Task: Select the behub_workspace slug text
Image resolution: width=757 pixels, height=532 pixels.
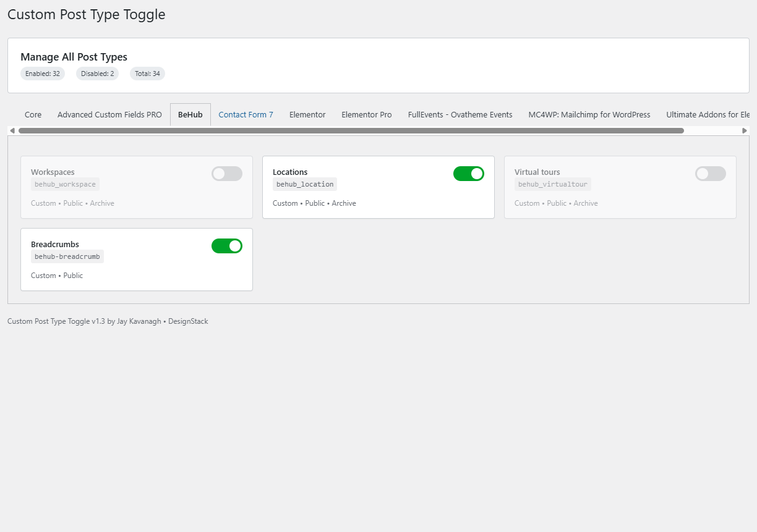Action: [65, 184]
